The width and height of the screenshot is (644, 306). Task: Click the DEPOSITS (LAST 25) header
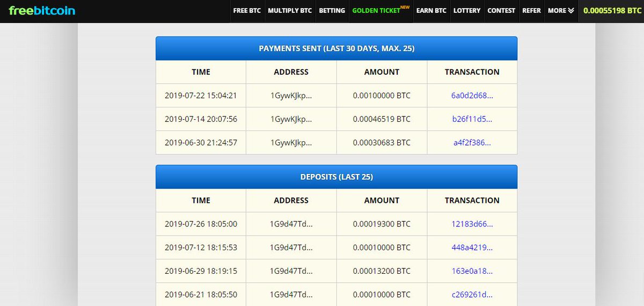click(x=336, y=177)
